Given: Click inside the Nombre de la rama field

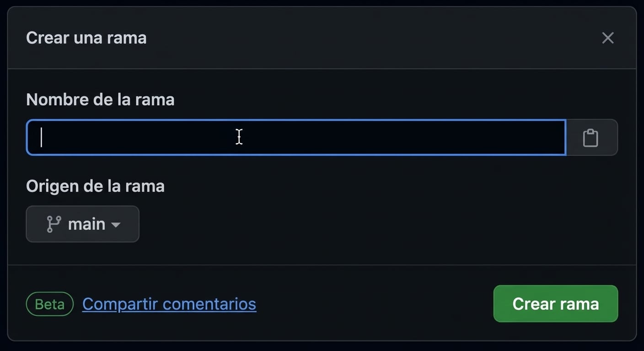Looking at the screenshot, I should pos(296,137).
